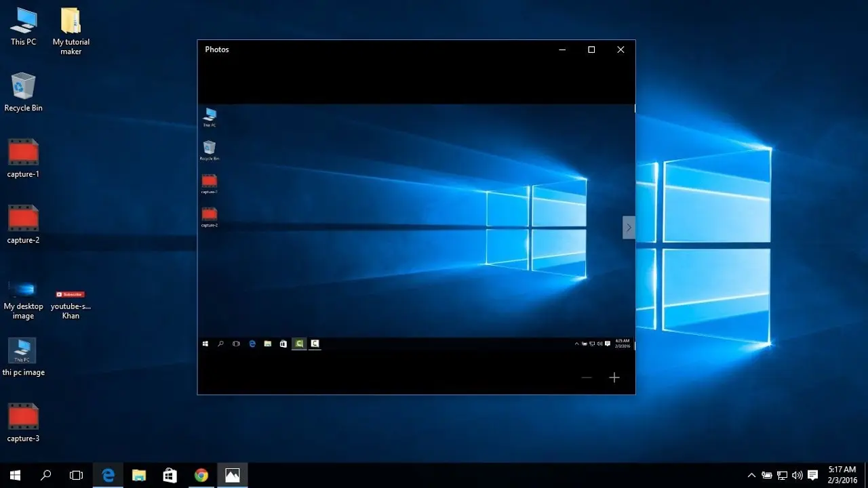Screen dimensions: 868x488
Task: Open File Explorer from the taskbar
Action: tap(139, 475)
